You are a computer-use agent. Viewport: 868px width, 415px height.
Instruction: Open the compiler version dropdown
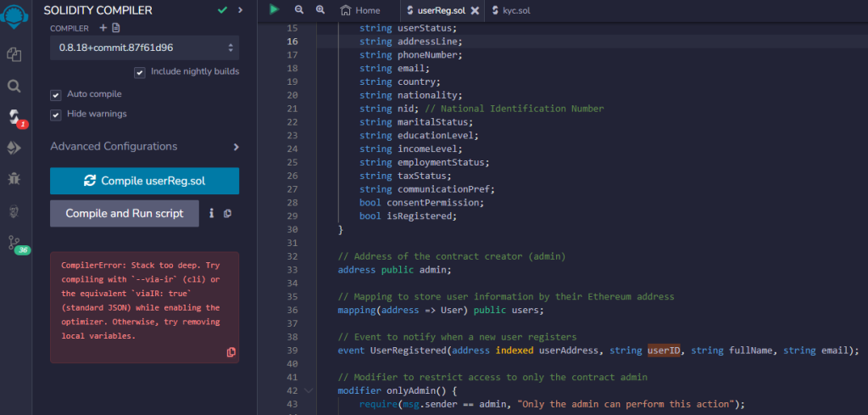(144, 48)
